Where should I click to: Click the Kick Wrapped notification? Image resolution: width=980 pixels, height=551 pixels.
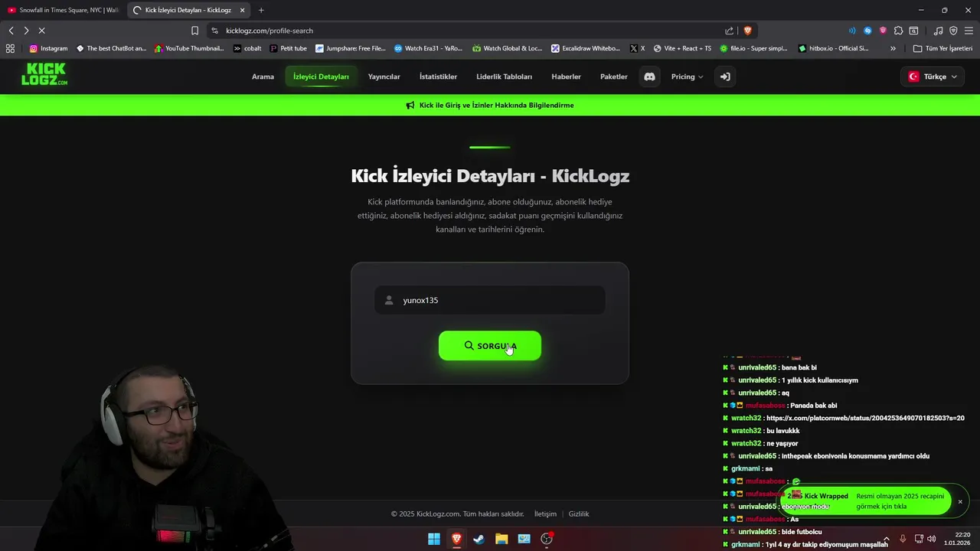[865, 501]
